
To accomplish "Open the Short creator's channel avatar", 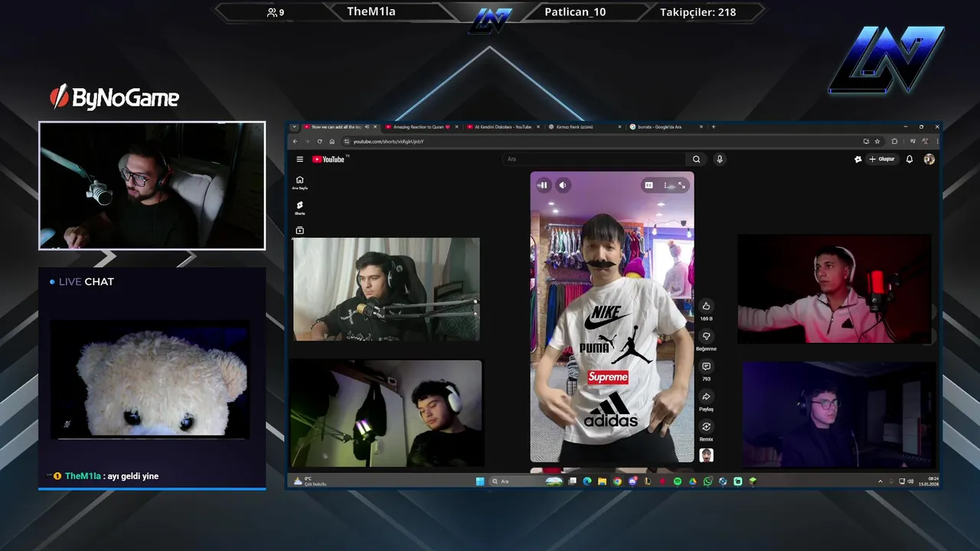I will (706, 455).
